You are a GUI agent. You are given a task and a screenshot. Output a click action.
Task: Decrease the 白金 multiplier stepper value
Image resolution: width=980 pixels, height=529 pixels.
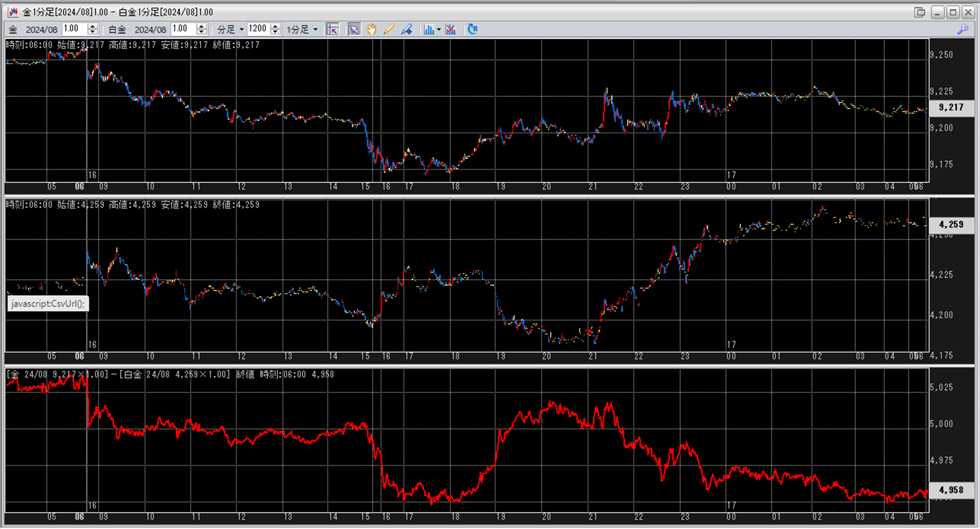202,33
